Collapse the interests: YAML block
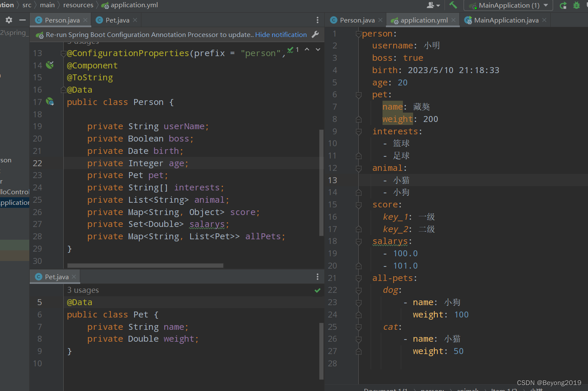 pyautogui.click(x=359, y=132)
